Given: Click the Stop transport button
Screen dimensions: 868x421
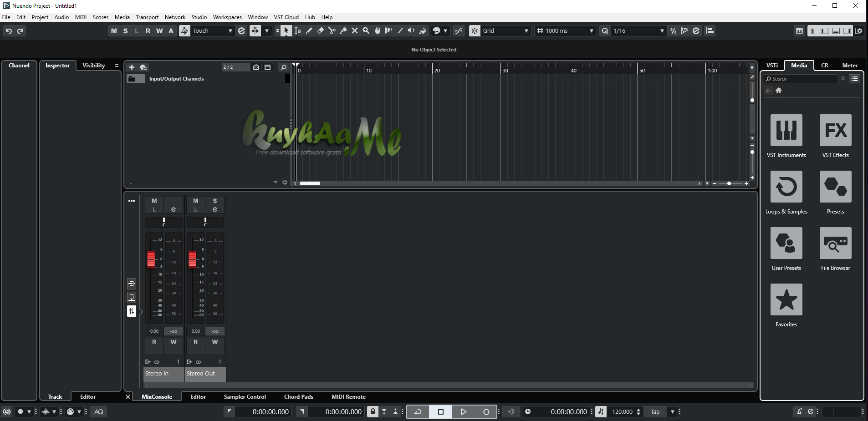Looking at the screenshot, I should point(440,411).
